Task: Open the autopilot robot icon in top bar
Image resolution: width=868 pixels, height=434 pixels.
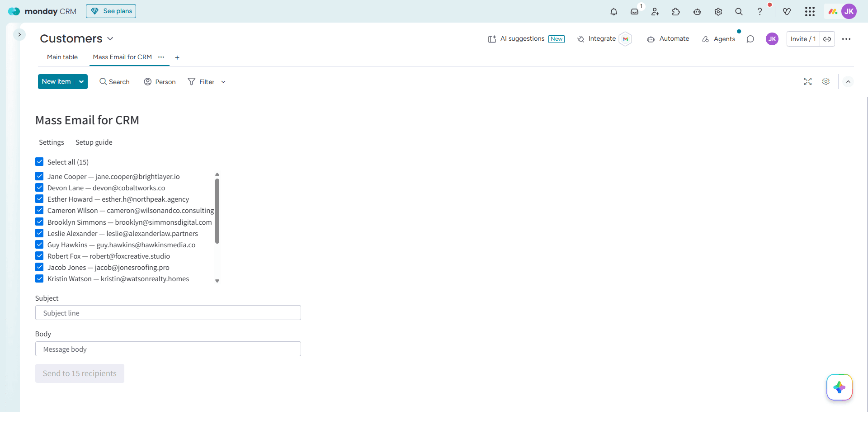Action: [697, 12]
